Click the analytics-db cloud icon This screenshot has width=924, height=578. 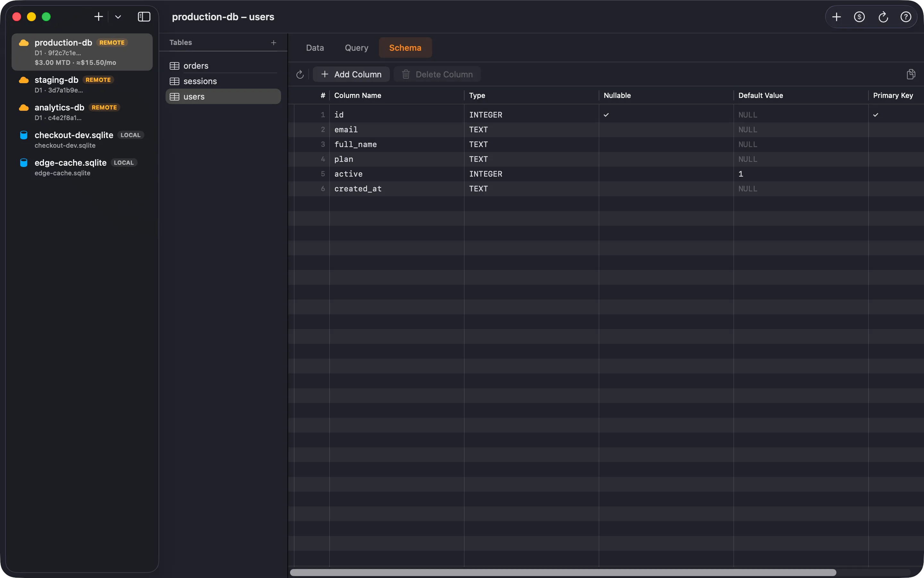[24, 108]
